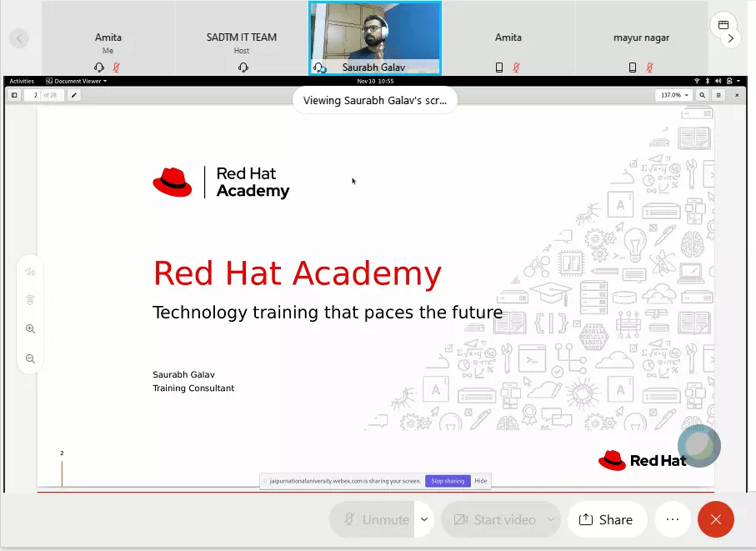The image size is (756, 551).
Task: Click the Stop sharing button
Action: pyautogui.click(x=448, y=481)
